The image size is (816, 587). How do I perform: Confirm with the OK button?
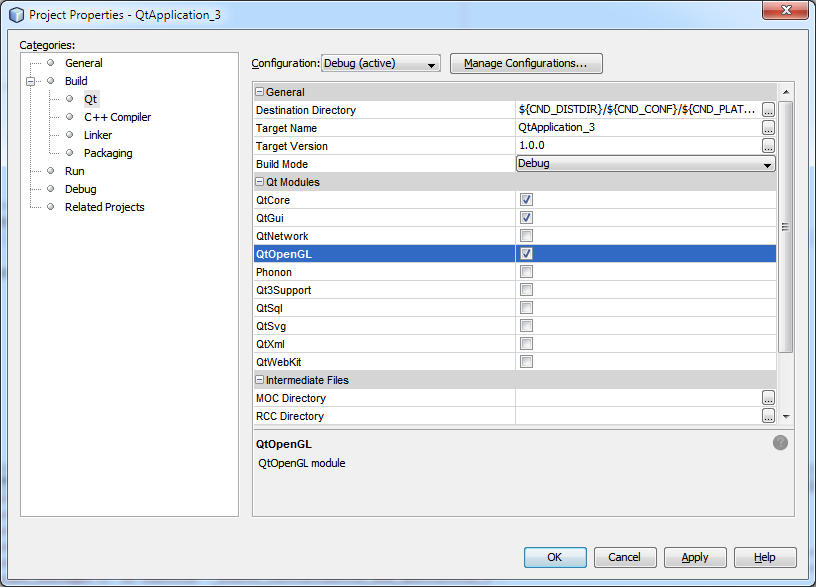tap(555, 557)
